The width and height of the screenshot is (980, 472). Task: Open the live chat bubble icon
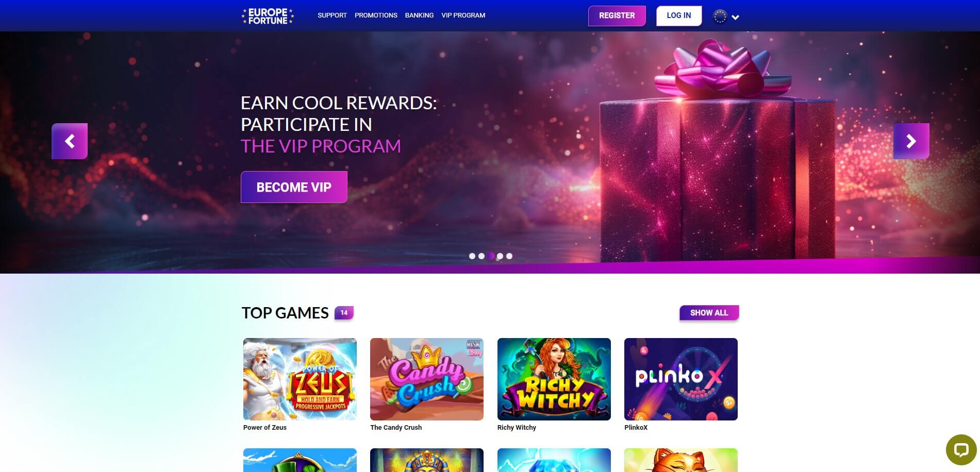click(x=961, y=450)
